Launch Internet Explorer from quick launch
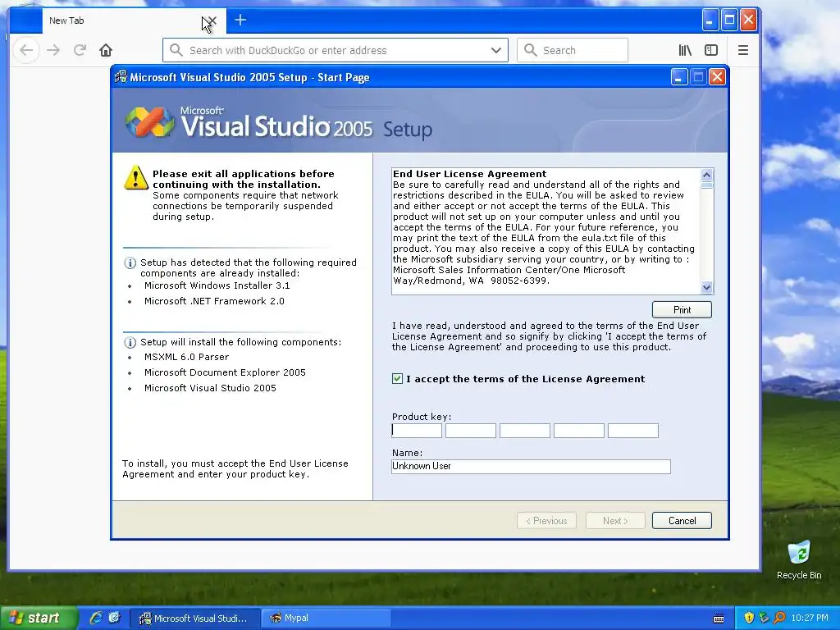The image size is (840, 630). [x=96, y=619]
